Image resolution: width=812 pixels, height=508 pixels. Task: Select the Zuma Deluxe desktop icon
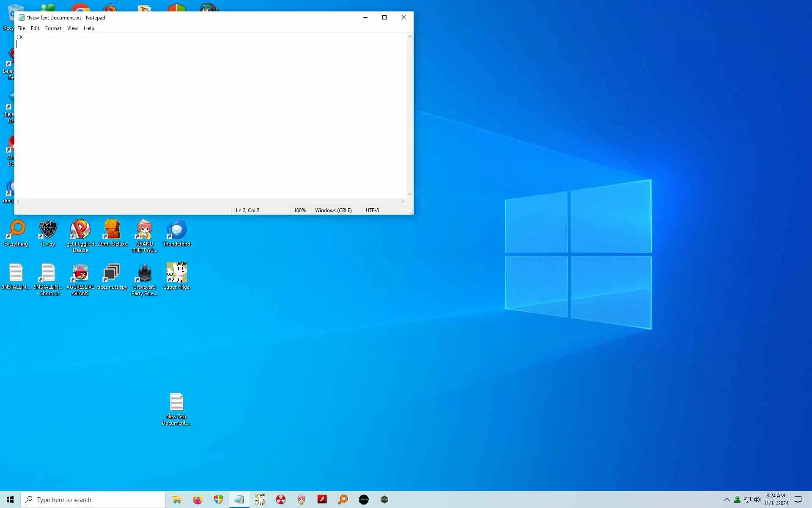(x=112, y=232)
